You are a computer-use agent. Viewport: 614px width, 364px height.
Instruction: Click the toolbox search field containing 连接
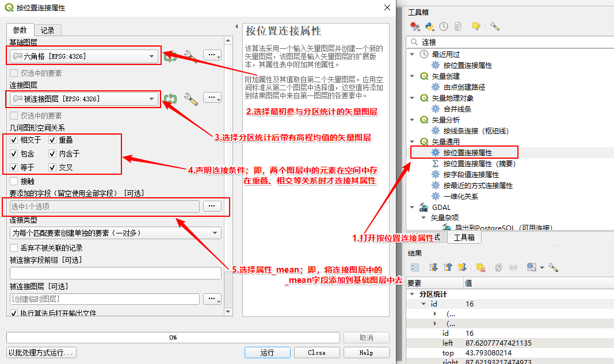(512, 42)
